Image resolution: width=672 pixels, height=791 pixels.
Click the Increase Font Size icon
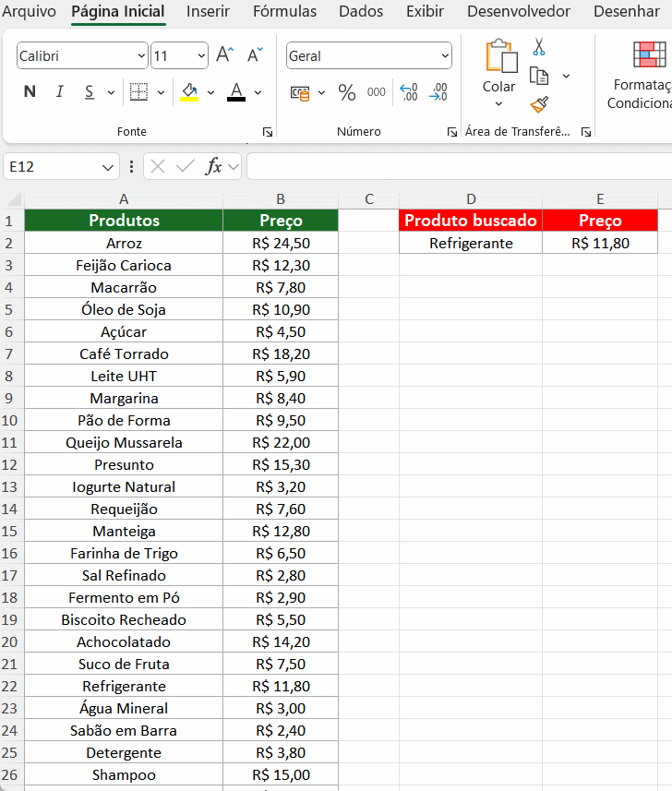225,54
